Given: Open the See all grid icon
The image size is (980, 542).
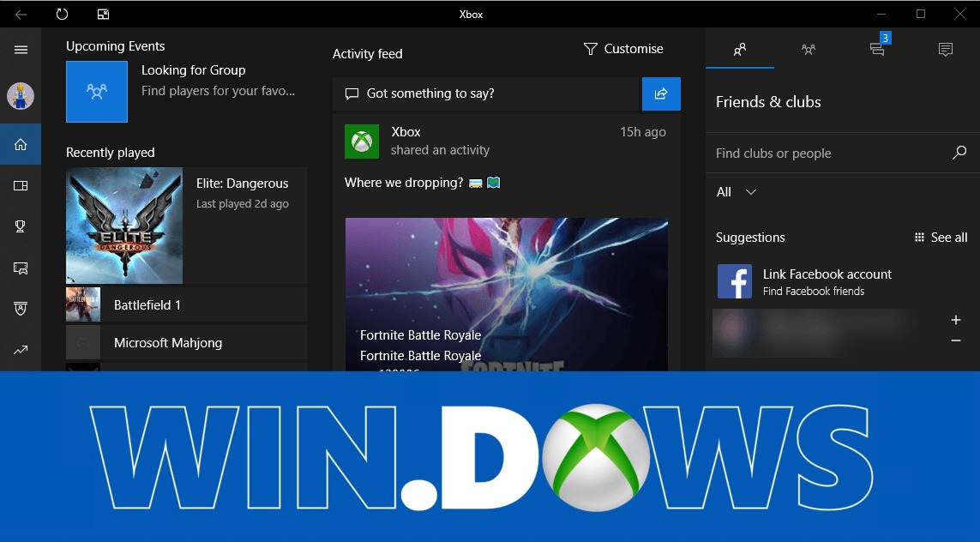Looking at the screenshot, I should 919,238.
